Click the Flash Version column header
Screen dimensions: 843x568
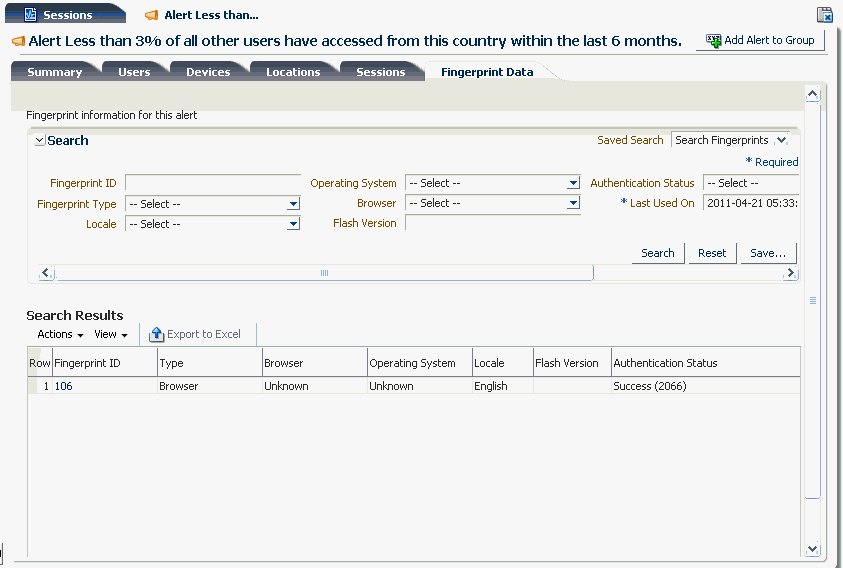pos(572,363)
